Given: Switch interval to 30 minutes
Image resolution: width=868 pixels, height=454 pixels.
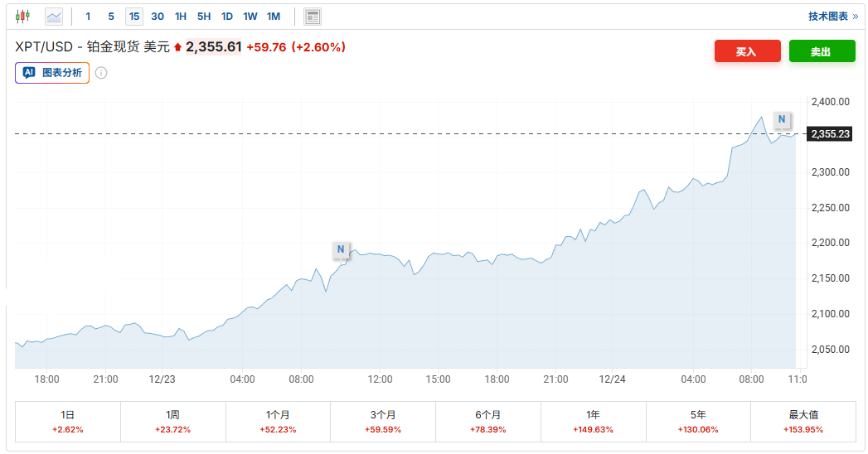Looking at the screenshot, I should click(158, 16).
